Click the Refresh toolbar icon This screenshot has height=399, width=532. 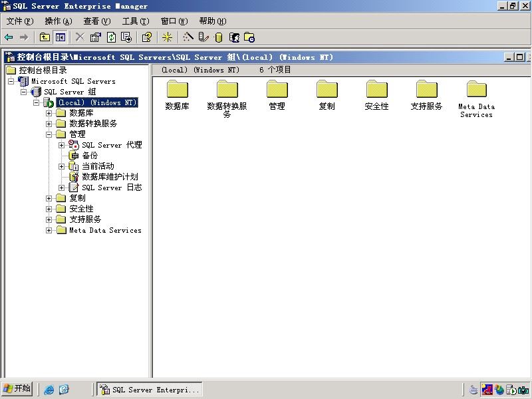111,37
